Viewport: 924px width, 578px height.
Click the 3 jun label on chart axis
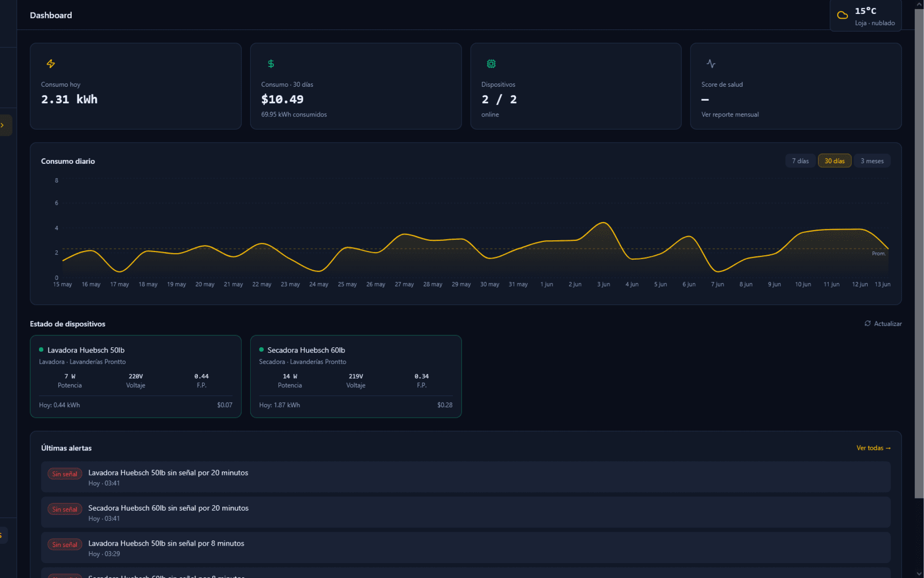(603, 284)
